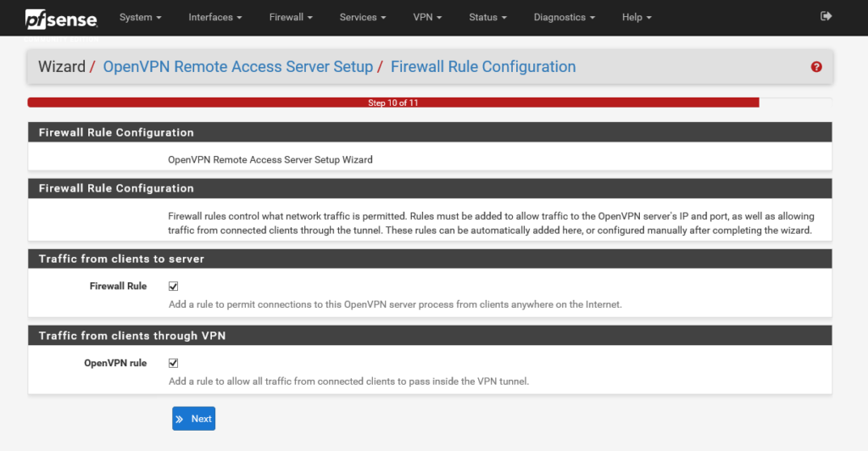
Task: Open the Services menu
Action: pyautogui.click(x=363, y=17)
